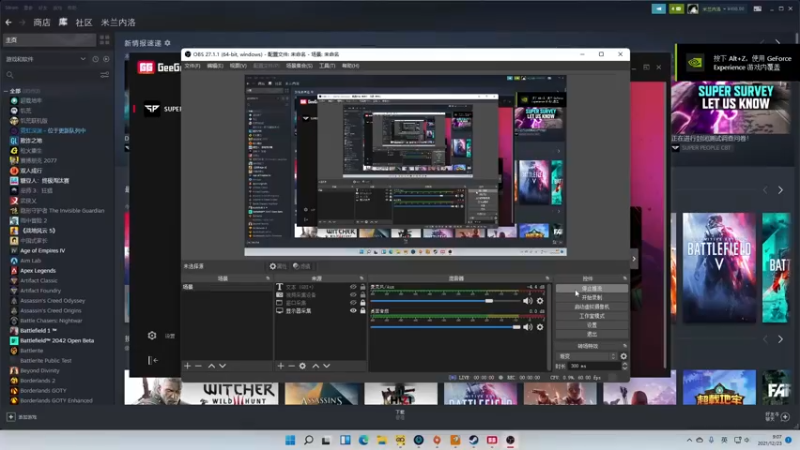Open the scene transition type dropdown
This screenshot has height=450, width=800.
coord(586,356)
